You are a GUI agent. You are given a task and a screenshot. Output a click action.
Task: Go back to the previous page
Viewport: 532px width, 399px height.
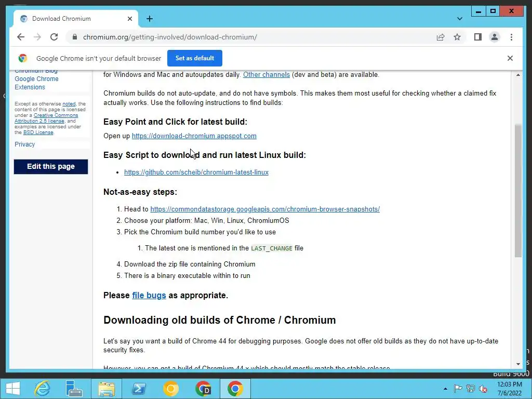coord(21,37)
